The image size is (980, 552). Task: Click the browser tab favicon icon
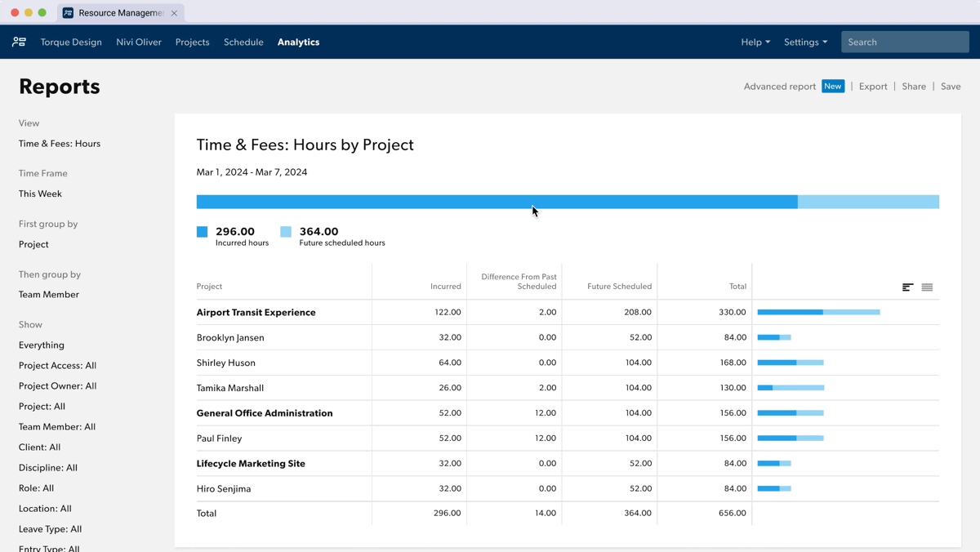(68, 13)
